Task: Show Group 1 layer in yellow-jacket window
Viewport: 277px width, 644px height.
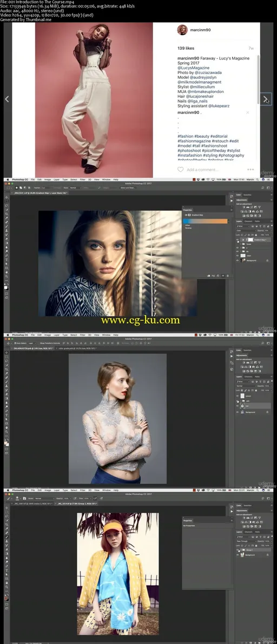Action: pyautogui.click(x=238, y=550)
